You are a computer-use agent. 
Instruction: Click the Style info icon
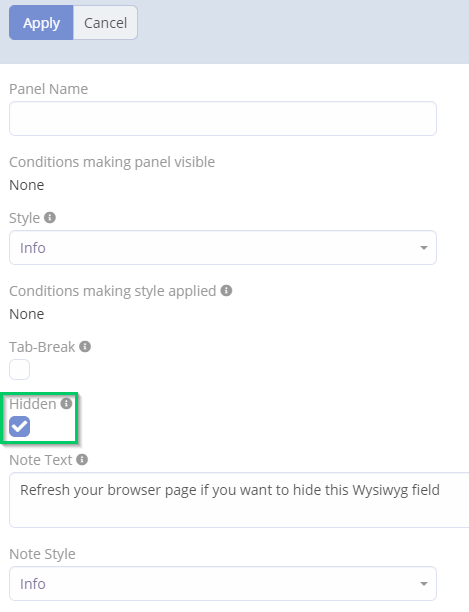tap(50, 217)
